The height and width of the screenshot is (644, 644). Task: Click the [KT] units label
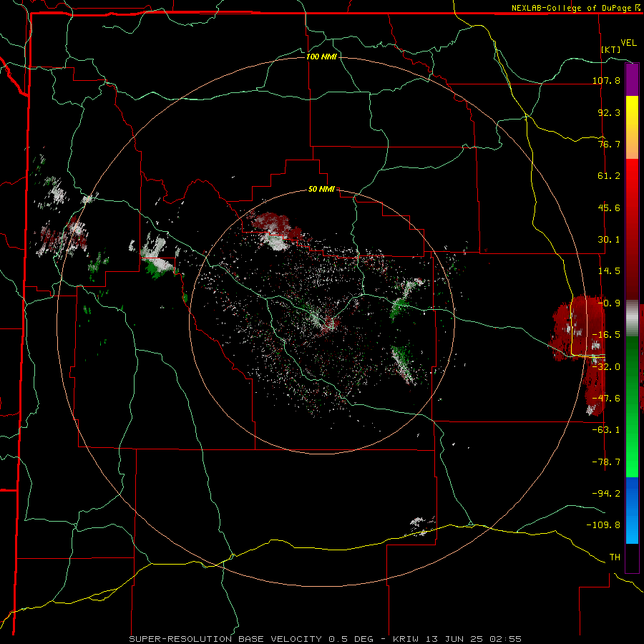pyautogui.click(x=611, y=49)
